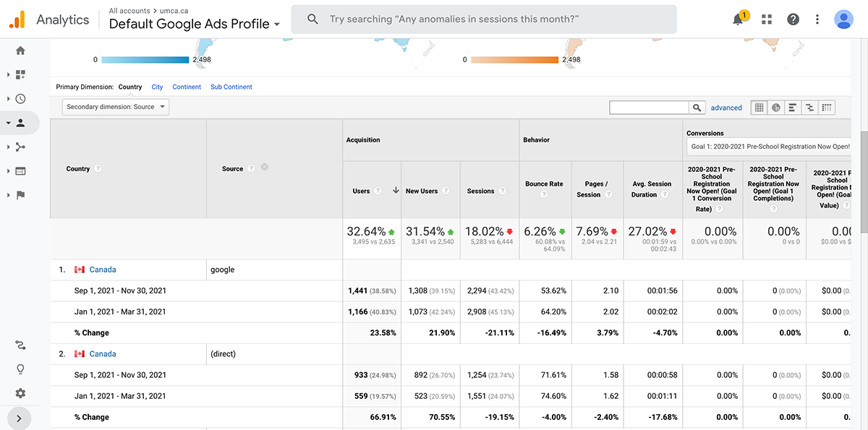Viewport: 868px width, 430px height.
Task: Open the notifications bell icon
Action: [738, 20]
